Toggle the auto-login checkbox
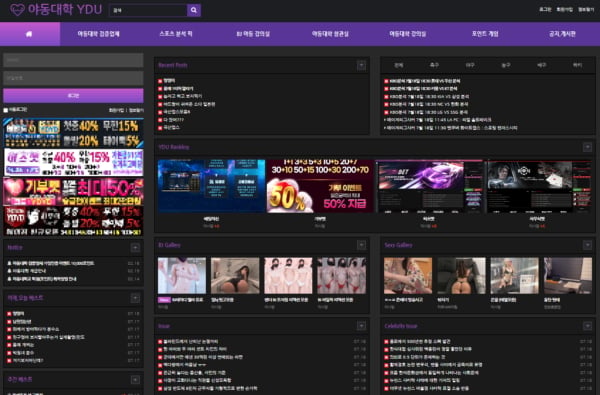Viewport: 600px width, 395px height. click(6, 110)
